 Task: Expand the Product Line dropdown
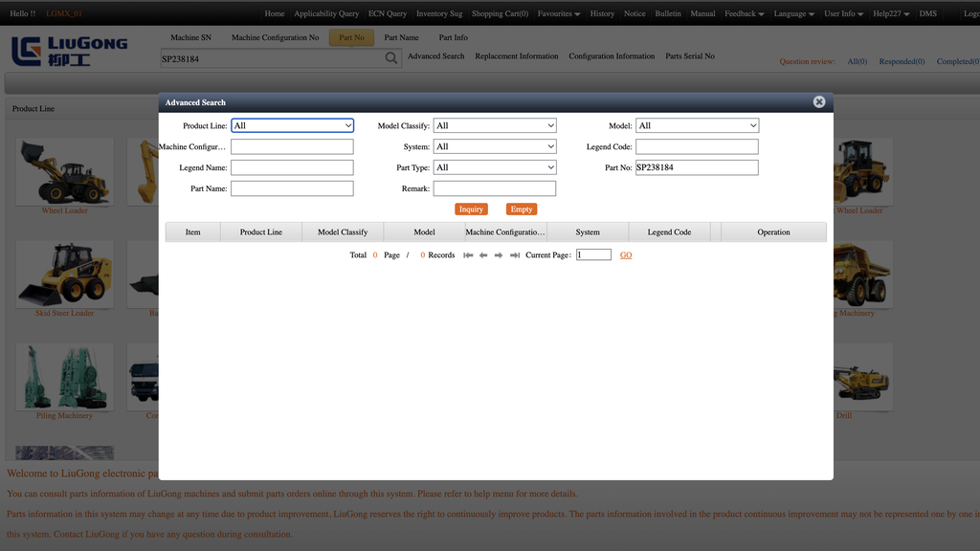click(x=292, y=125)
